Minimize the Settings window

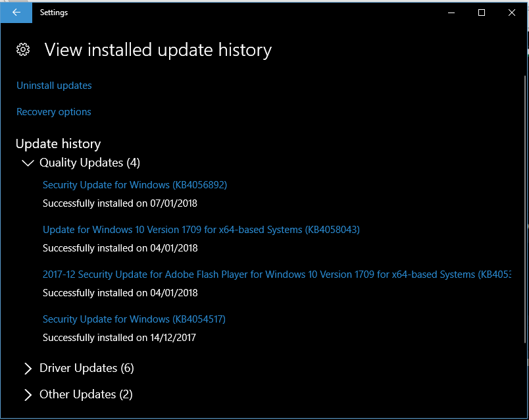(451, 13)
